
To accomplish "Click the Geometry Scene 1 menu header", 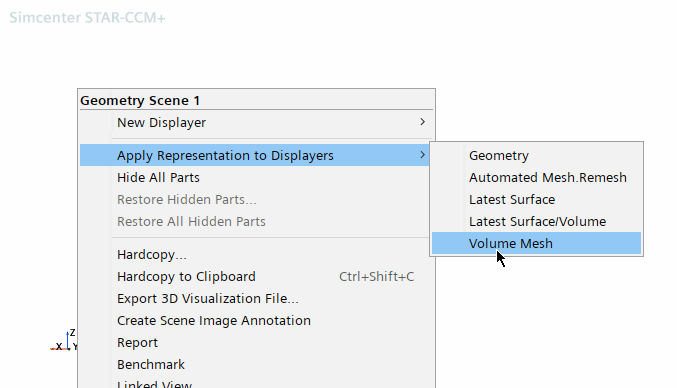I will point(140,101).
